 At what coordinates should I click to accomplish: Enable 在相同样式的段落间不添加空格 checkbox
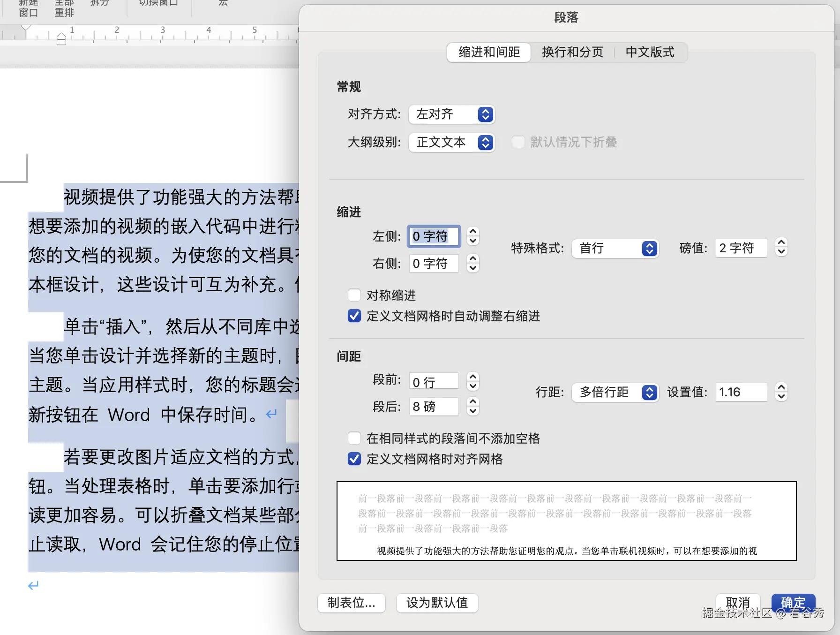pyautogui.click(x=354, y=438)
